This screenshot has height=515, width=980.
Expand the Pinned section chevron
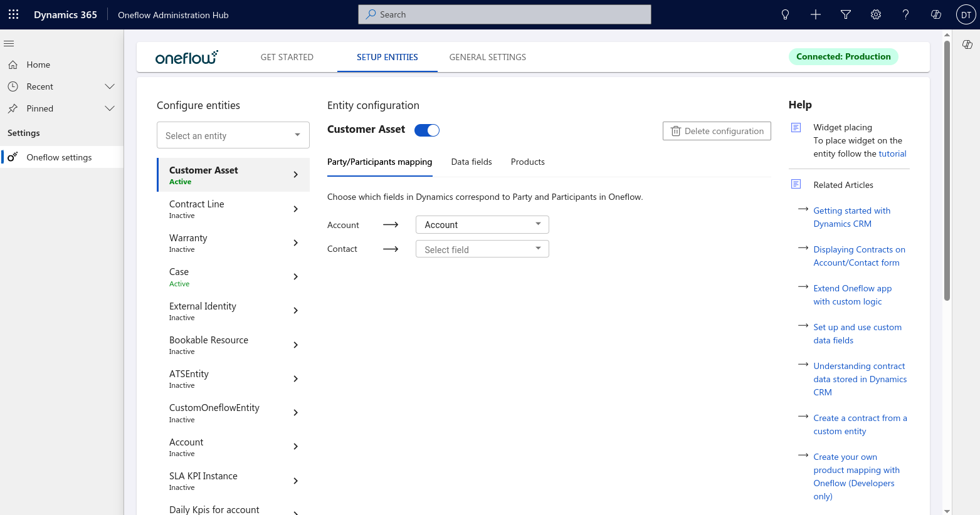(110, 108)
